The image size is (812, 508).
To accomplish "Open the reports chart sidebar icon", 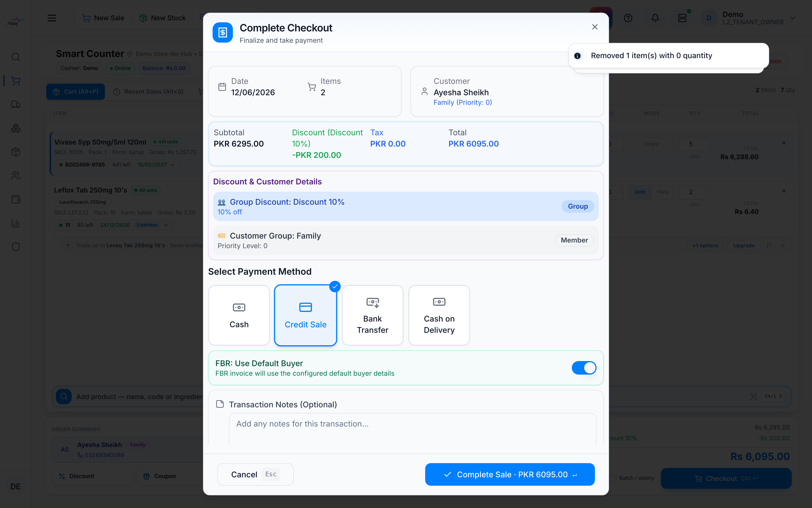I will click(16, 223).
